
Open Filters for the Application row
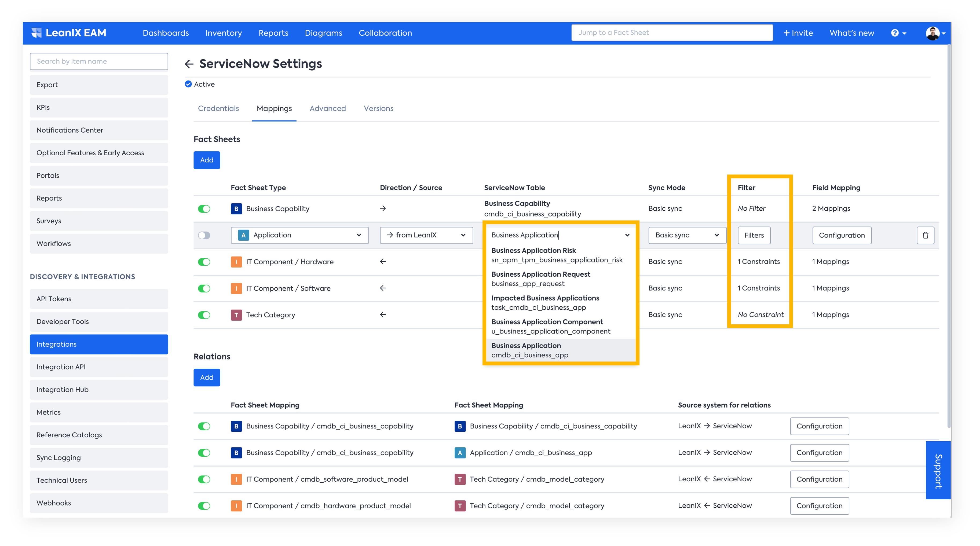point(754,235)
